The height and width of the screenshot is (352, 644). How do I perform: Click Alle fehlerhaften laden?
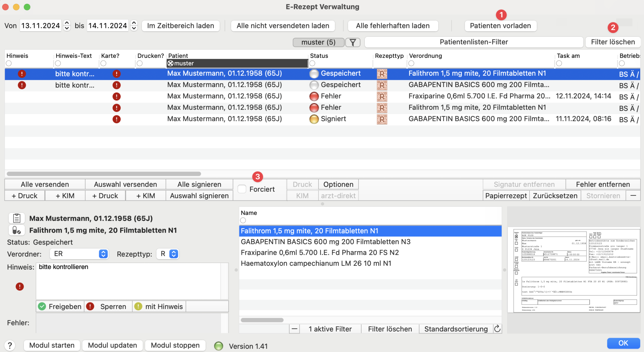(x=393, y=26)
